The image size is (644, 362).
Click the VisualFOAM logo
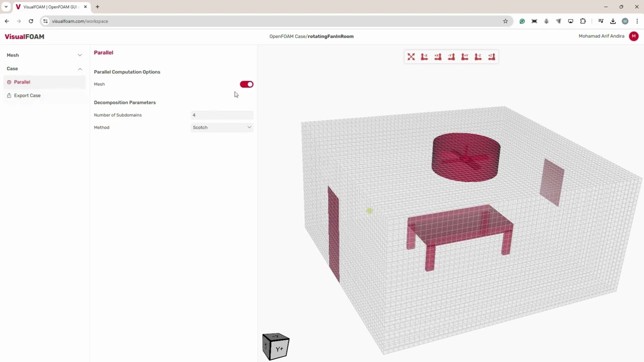25,37
